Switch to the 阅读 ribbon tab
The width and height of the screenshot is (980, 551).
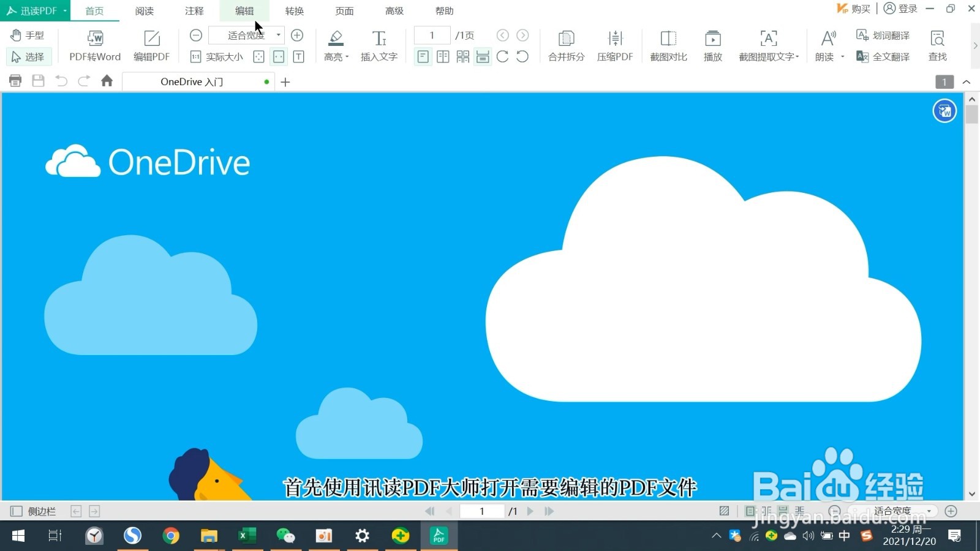(x=145, y=11)
